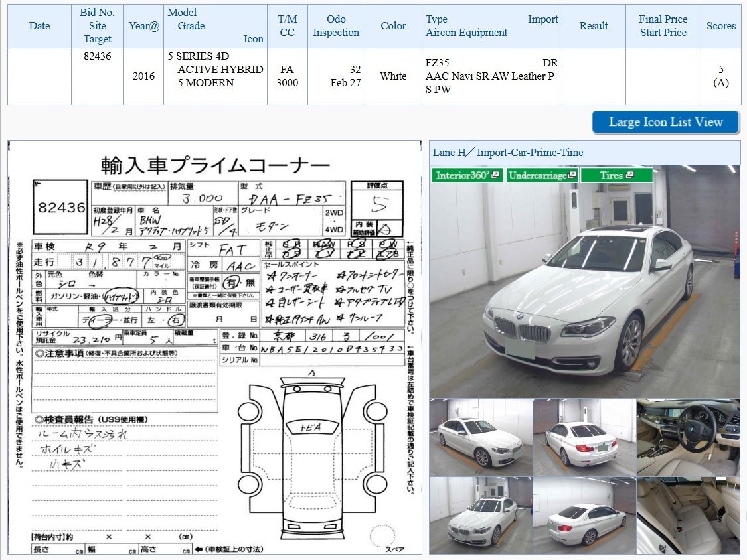The width and height of the screenshot is (747, 560).
Task: Open the Undercarriage photos
Action: (542, 175)
